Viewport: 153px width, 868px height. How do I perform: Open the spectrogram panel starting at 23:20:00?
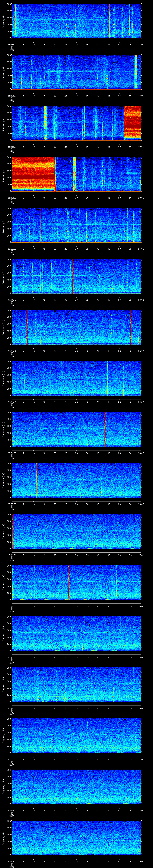77,225
